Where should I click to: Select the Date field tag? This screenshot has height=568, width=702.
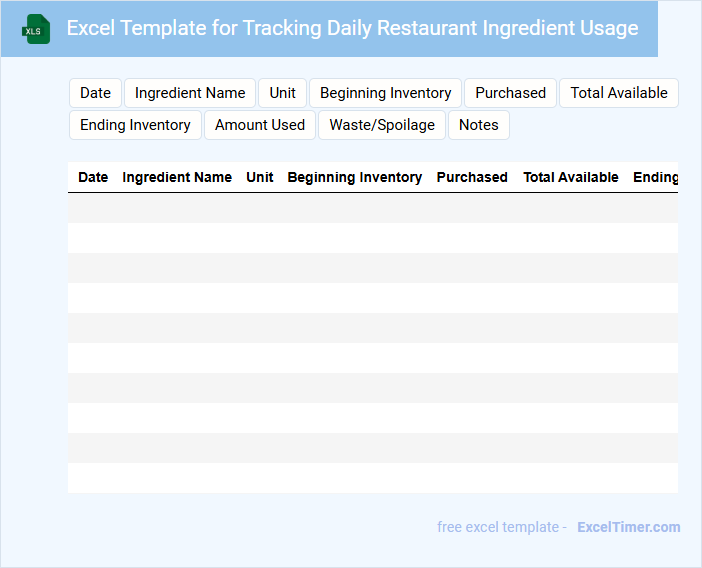(x=95, y=93)
